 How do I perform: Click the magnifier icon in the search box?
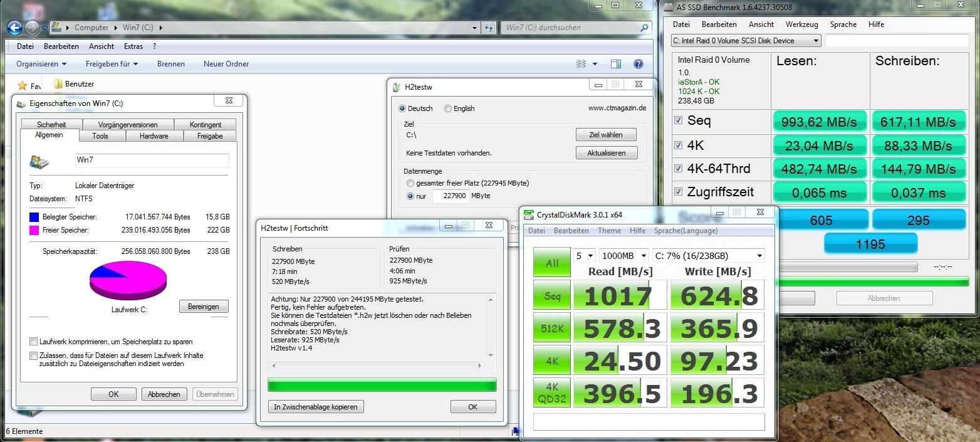pyautogui.click(x=644, y=28)
